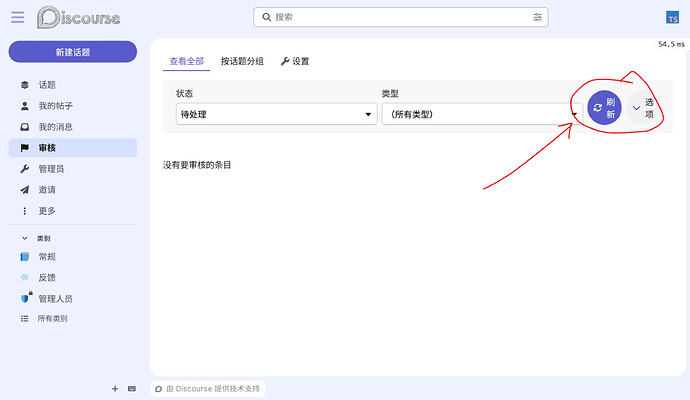The height and width of the screenshot is (400, 690).
Task: Open the 类型 dropdown showing 所有类型
Action: click(482, 114)
